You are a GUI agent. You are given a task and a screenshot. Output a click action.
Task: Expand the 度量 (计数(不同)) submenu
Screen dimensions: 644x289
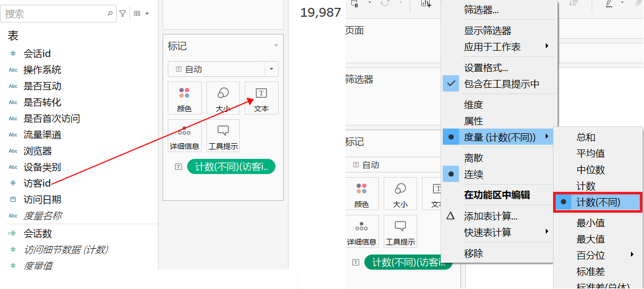[x=498, y=137]
